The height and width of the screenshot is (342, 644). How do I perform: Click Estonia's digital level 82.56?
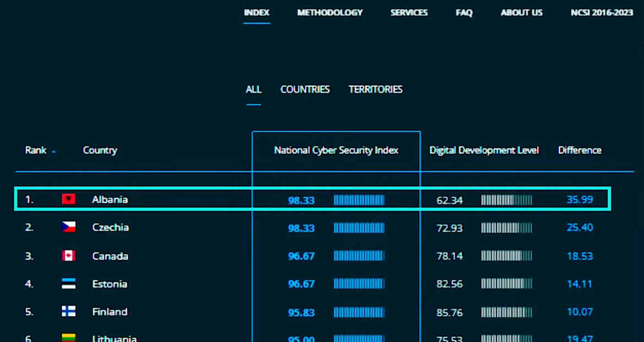(x=449, y=284)
